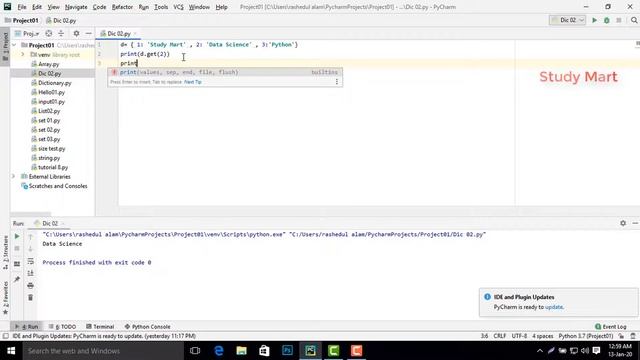Screen dimensions: 640x360
Task: Open tutorial 0.py file
Action: click(50, 167)
